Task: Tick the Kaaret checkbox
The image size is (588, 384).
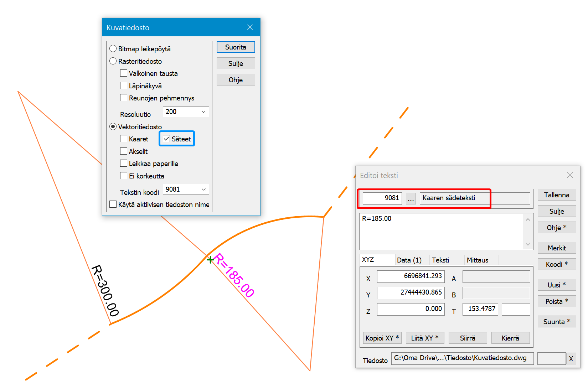Action: point(124,139)
